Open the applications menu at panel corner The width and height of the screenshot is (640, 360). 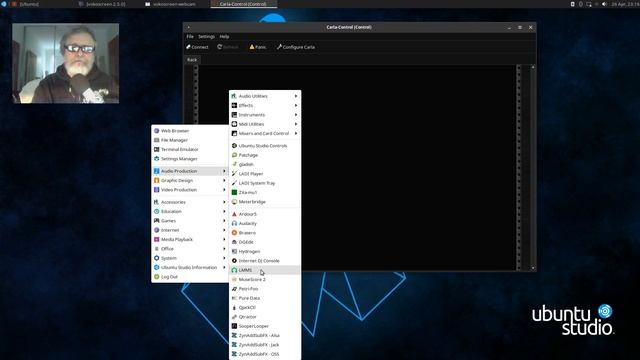tap(4, 4)
